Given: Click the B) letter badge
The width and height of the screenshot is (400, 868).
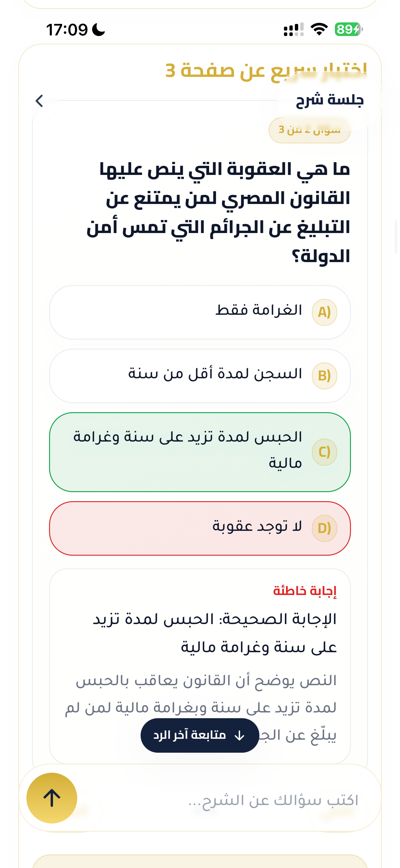Looking at the screenshot, I should 324,375.
